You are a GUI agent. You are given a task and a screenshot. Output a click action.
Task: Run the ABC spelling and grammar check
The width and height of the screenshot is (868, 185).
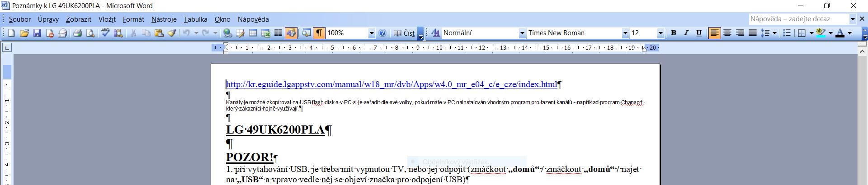(x=106, y=33)
